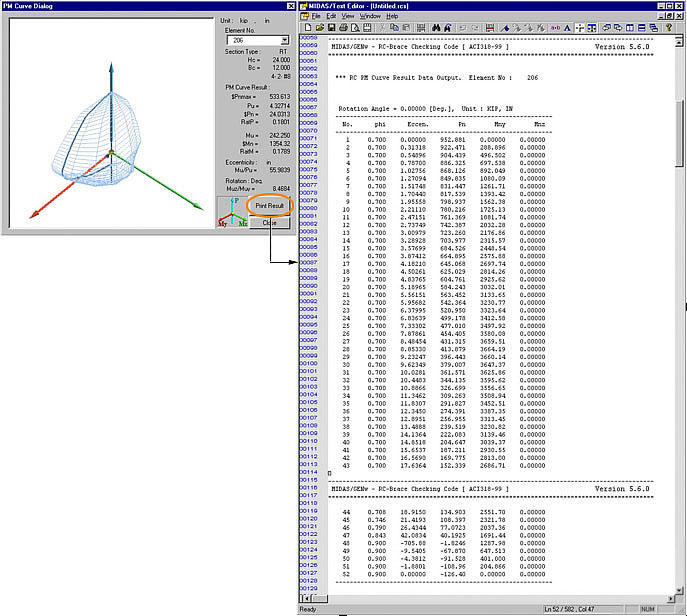Image resolution: width=687 pixels, height=616 pixels.
Task: Click the Print icon in the toolbar
Action: point(344,28)
